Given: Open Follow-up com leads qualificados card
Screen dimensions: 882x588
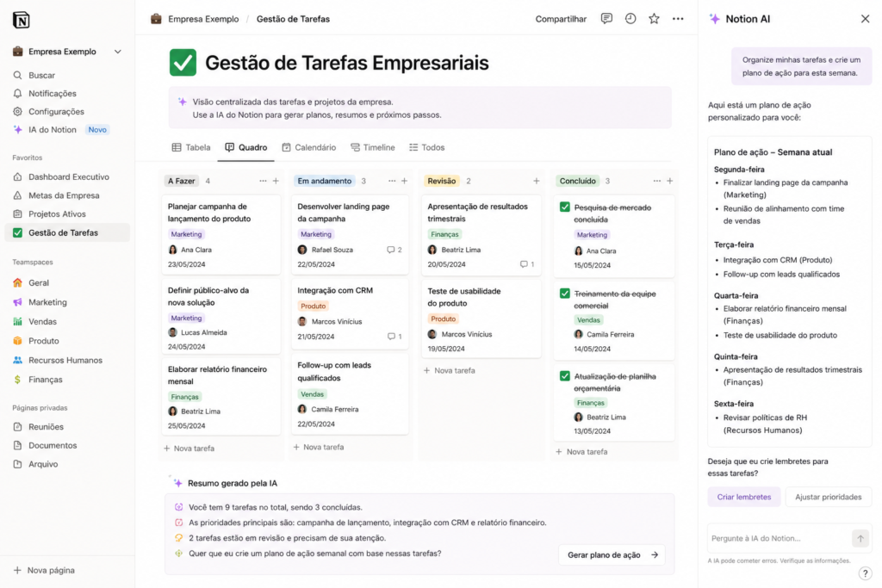Looking at the screenshot, I should pyautogui.click(x=350, y=394).
